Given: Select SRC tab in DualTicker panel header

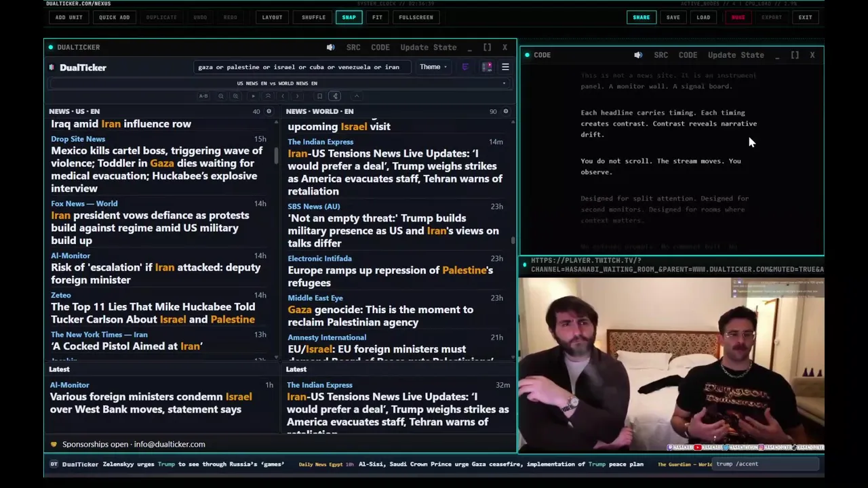Looking at the screenshot, I should tap(353, 47).
